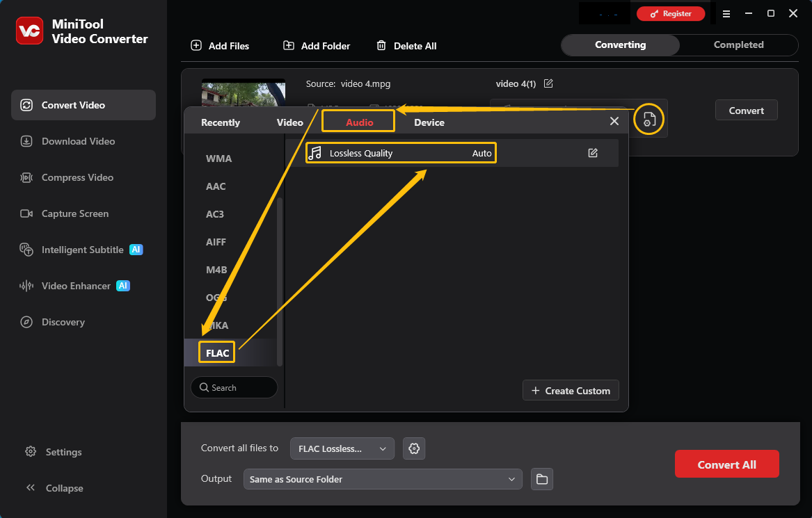Click the Create Custom button

click(x=571, y=391)
